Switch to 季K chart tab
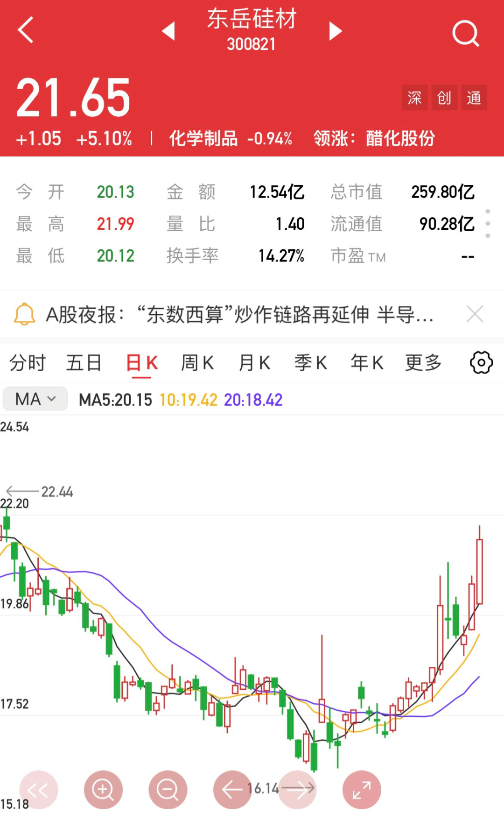The width and height of the screenshot is (504, 813). [x=311, y=362]
